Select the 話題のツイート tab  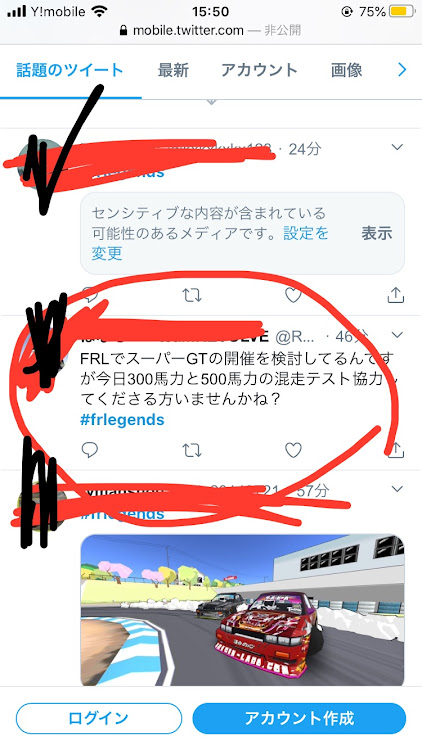tap(70, 70)
